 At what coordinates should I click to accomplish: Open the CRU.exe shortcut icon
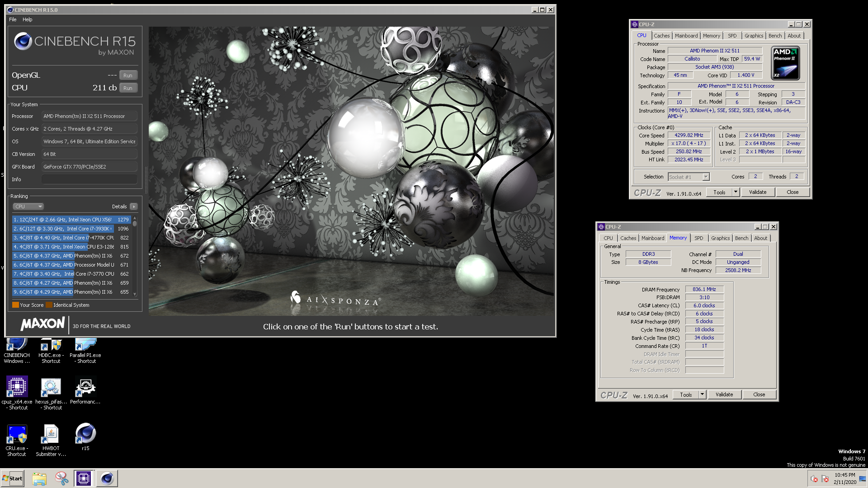[17, 440]
